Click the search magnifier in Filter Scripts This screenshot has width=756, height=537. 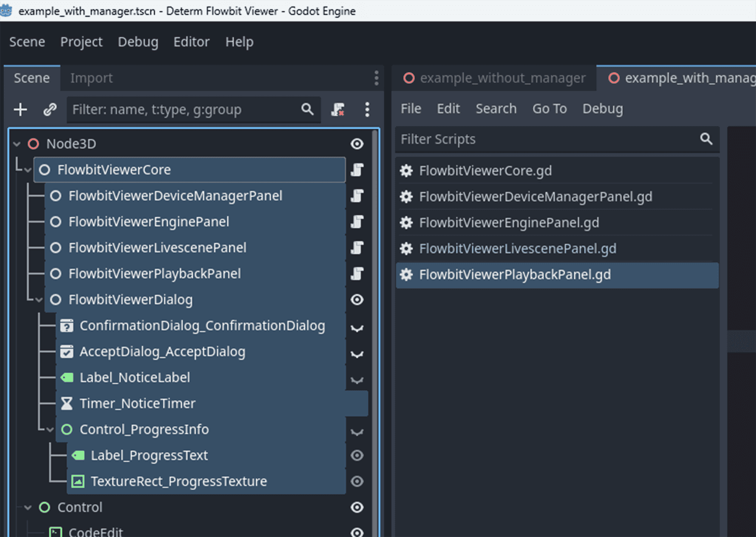[x=706, y=139]
